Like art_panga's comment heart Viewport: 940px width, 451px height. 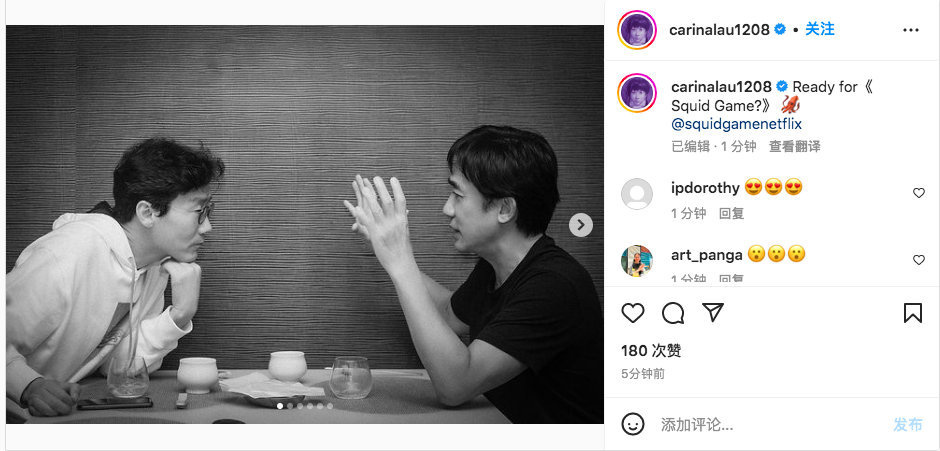(x=918, y=260)
